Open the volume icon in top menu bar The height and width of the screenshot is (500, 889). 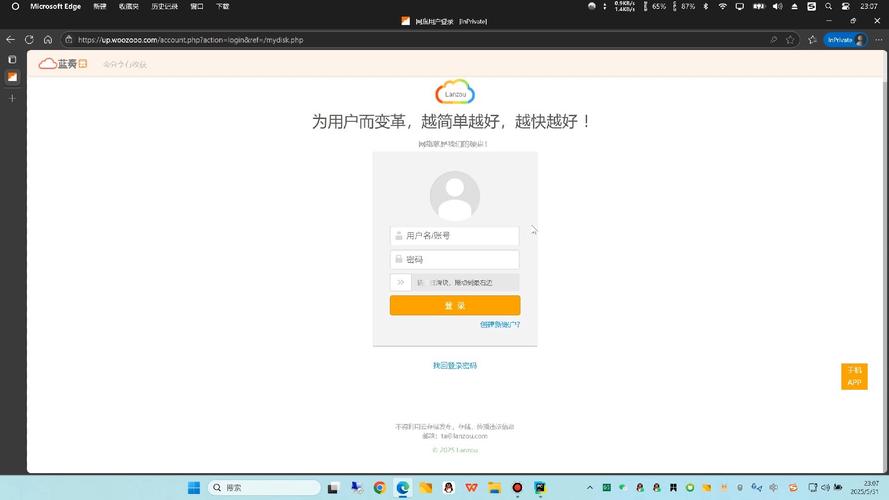tap(777, 6)
